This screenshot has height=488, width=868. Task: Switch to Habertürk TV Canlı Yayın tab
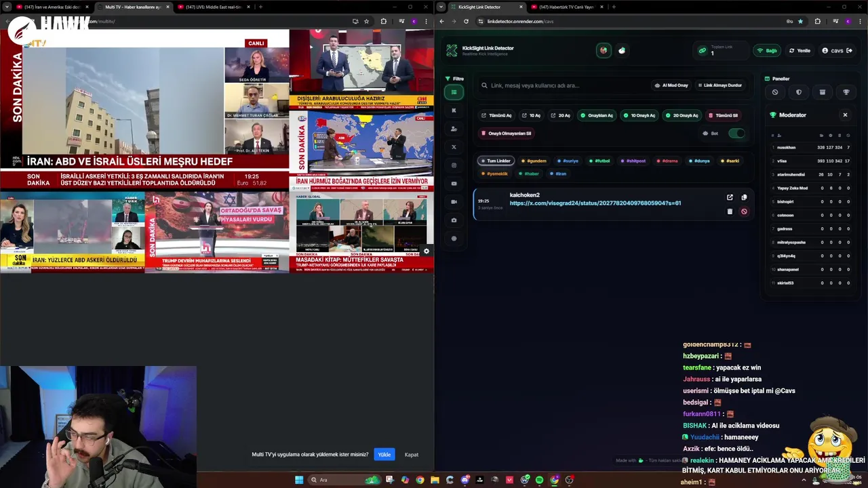[x=567, y=7]
